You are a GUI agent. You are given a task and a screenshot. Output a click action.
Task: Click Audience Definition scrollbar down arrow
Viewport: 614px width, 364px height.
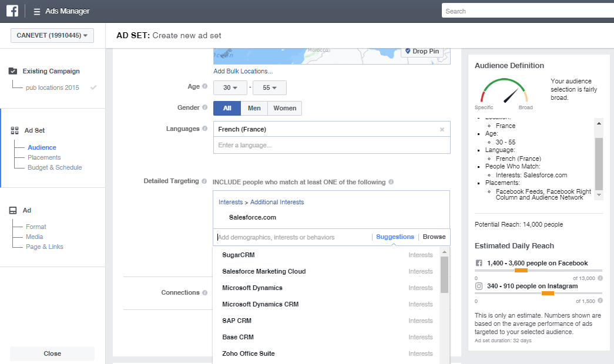(x=599, y=194)
